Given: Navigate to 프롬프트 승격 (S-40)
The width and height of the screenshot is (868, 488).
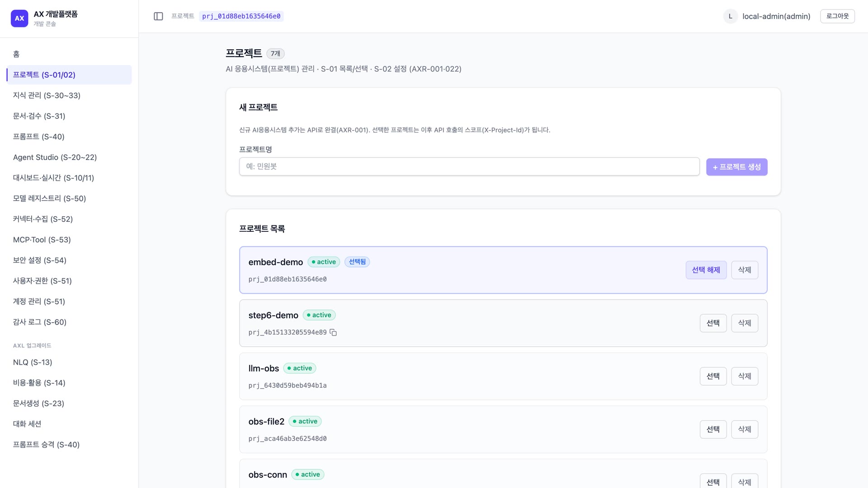Looking at the screenshot, I should 69,445.
